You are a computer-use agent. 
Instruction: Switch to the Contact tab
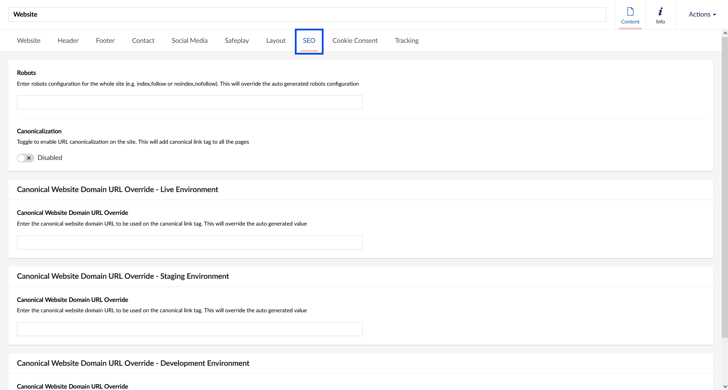pyautogui.click(x=143, y=41)
